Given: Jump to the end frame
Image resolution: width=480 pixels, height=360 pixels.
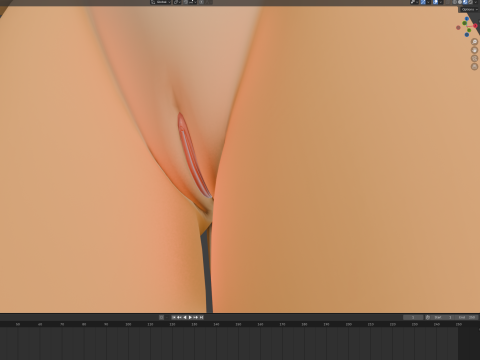Looking at the screenshot, I should point(201,317).
